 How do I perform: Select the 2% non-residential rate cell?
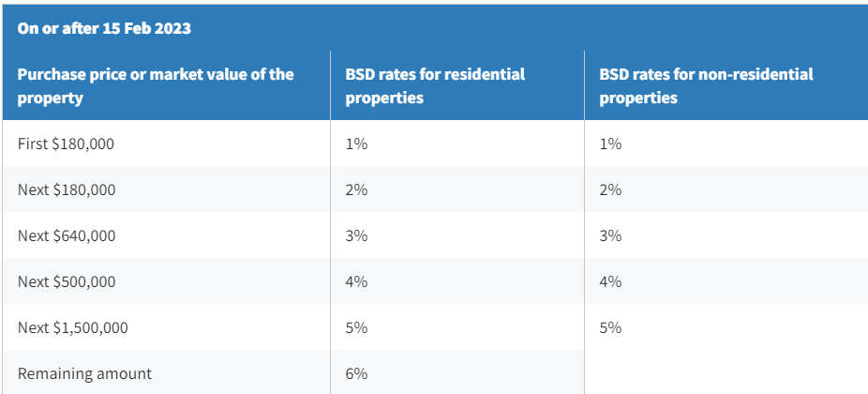tap(610, 189)
